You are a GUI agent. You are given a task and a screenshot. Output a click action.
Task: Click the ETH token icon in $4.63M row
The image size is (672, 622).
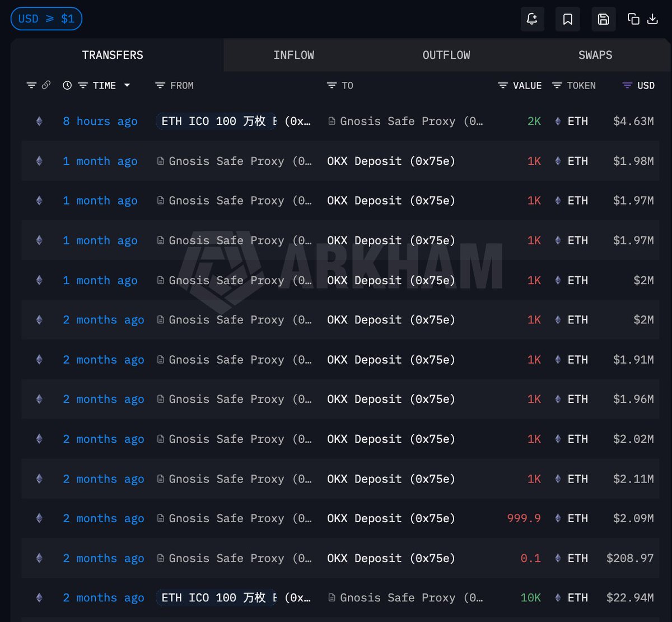point(558,121)
